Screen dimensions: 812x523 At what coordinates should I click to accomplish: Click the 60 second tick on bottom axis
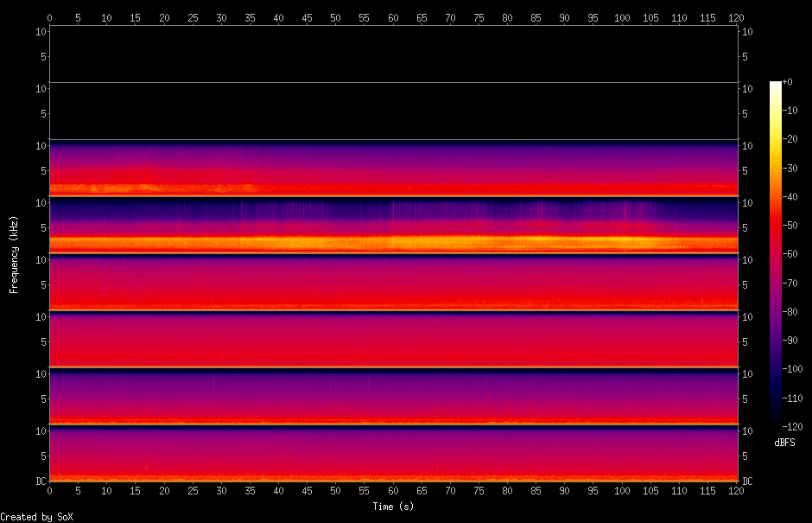(393, 491)
